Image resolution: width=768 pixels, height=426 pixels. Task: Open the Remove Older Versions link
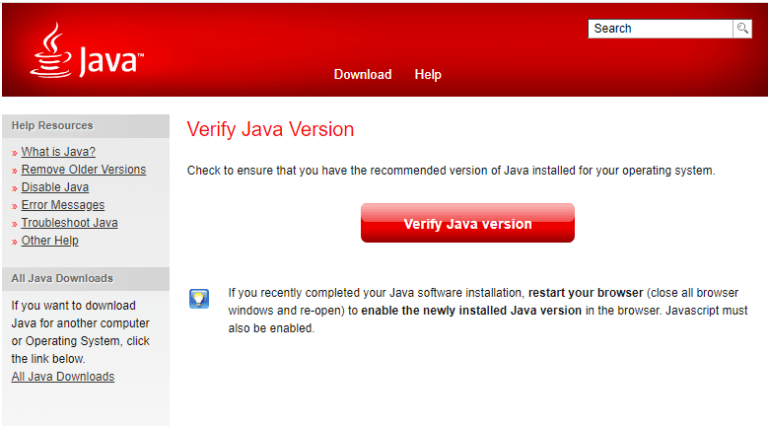click(x=84, y=169)
